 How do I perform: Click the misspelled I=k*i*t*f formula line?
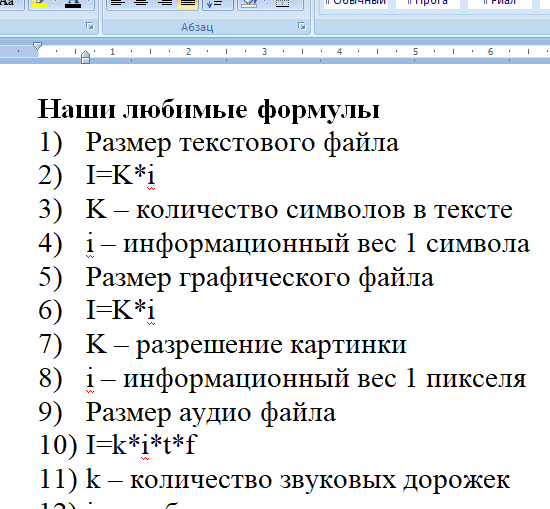pos(141,445)
